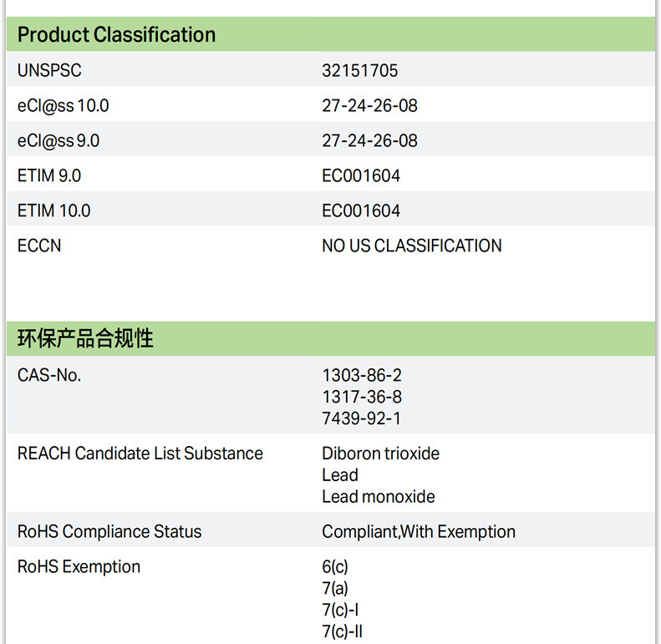Image resolution: width=661 pixels, height=644 pixels.
Task: Click RoHS exemption 7(a)
Action: tap(335, 588)
